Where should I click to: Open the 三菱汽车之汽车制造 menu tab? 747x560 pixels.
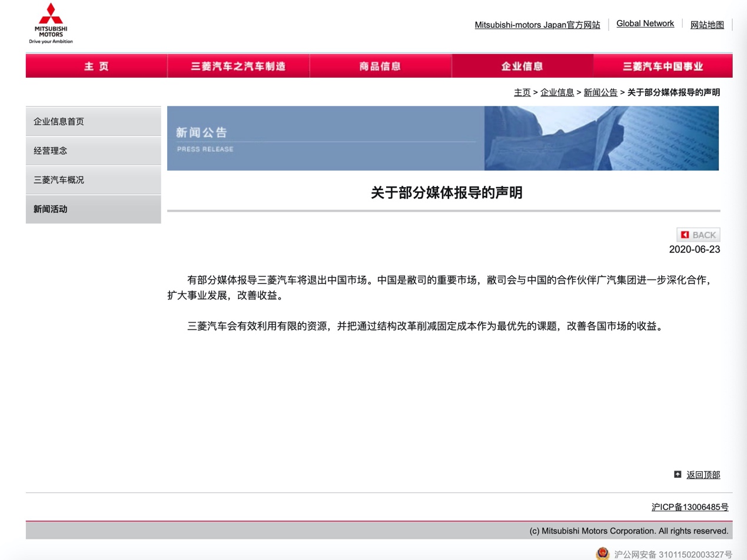click(x=238, y=66)
